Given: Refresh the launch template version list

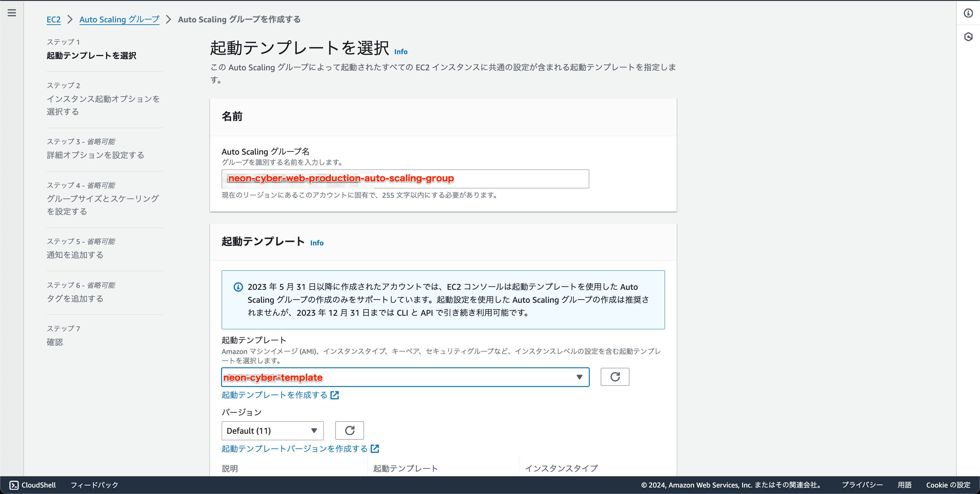Looking at the screenshot, I should pyautogui.click(x=349, y=430).
